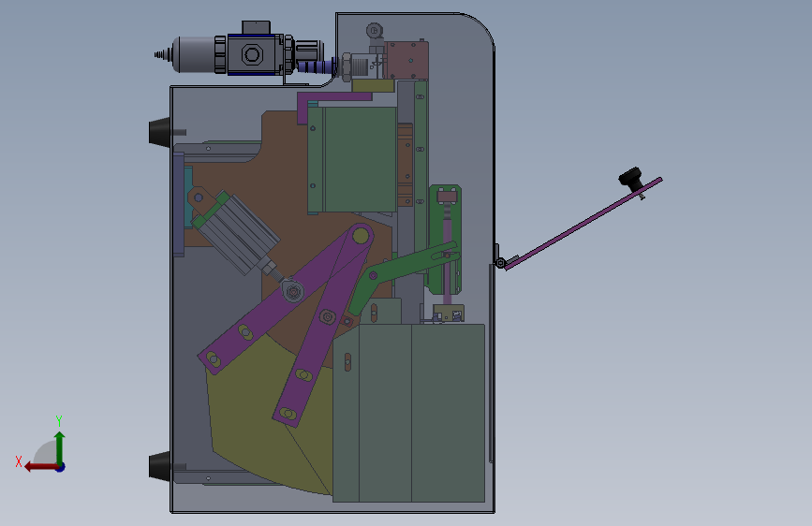Select the gray motor cylinder body
Screen dimensions: 812x526
pyautogui.click(x=194, y=54)
